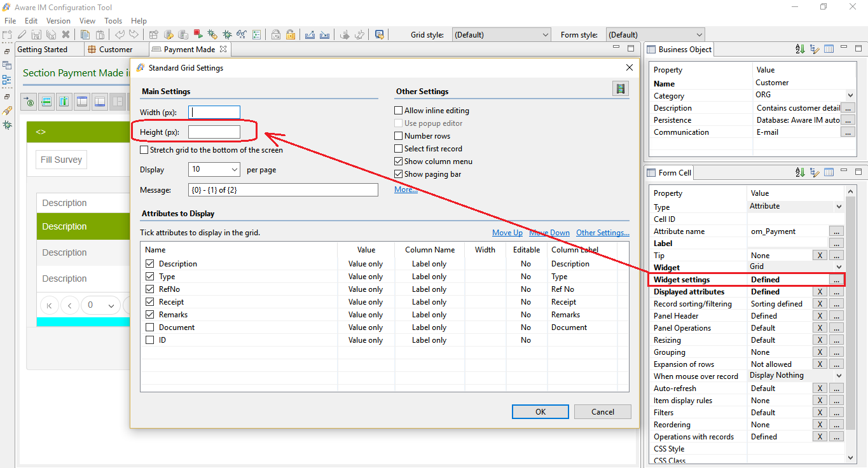Click the checklist icon in the main toolbar

tap(256, 35)
